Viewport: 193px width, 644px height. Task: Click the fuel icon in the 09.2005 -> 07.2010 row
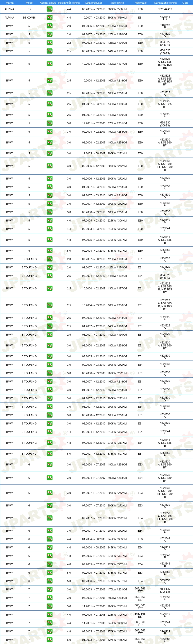pos(50,572)
